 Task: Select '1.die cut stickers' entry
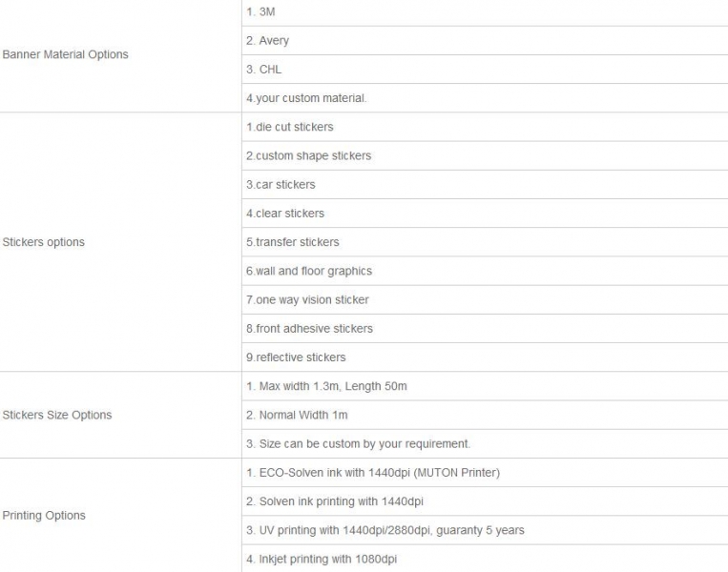pyautogui.click(x=485, y=127)
